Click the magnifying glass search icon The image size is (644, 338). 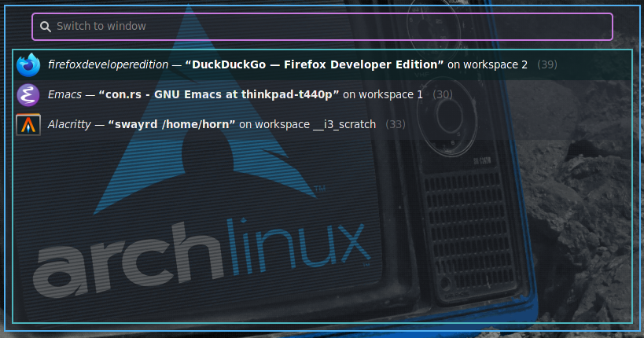pos(46,27)
